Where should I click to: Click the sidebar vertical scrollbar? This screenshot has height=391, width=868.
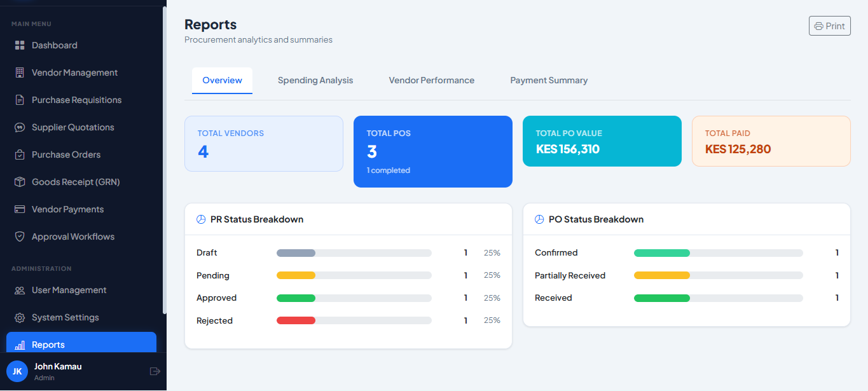(165, 159)
